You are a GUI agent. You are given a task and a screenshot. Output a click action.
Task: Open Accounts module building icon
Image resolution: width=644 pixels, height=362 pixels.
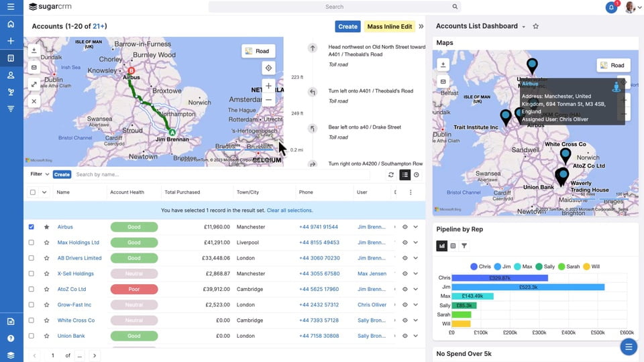click(11, 58)
